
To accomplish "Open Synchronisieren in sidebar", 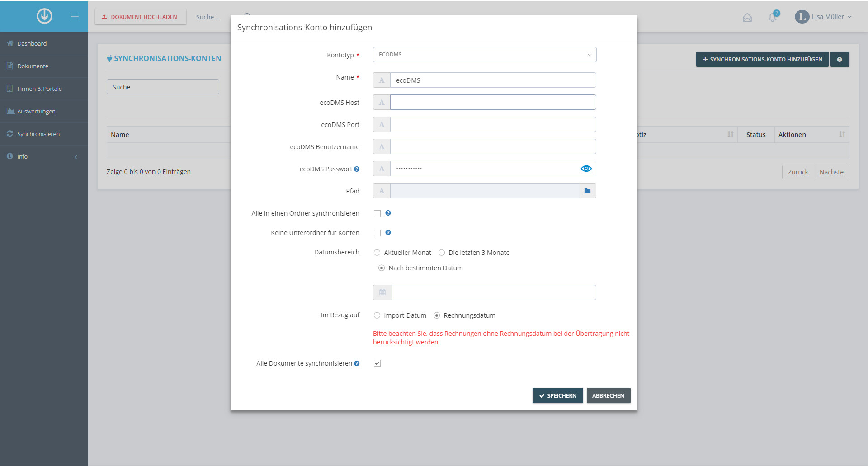I will pos(44,134).
